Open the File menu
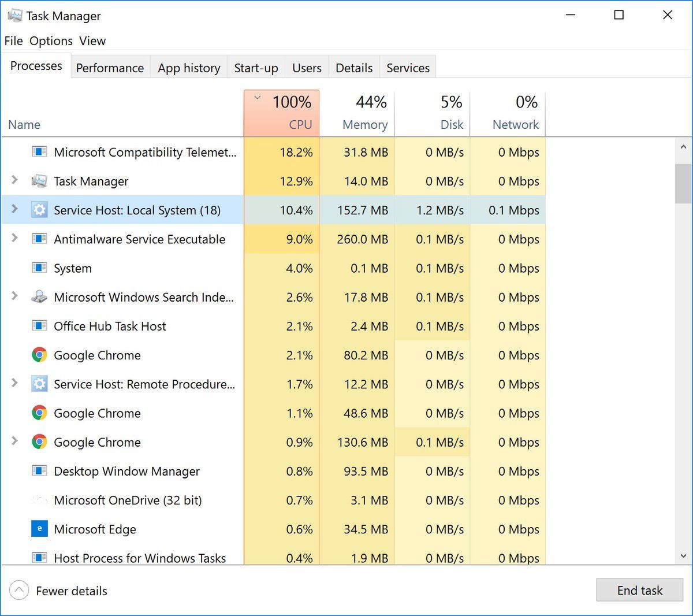 [13, 41]
